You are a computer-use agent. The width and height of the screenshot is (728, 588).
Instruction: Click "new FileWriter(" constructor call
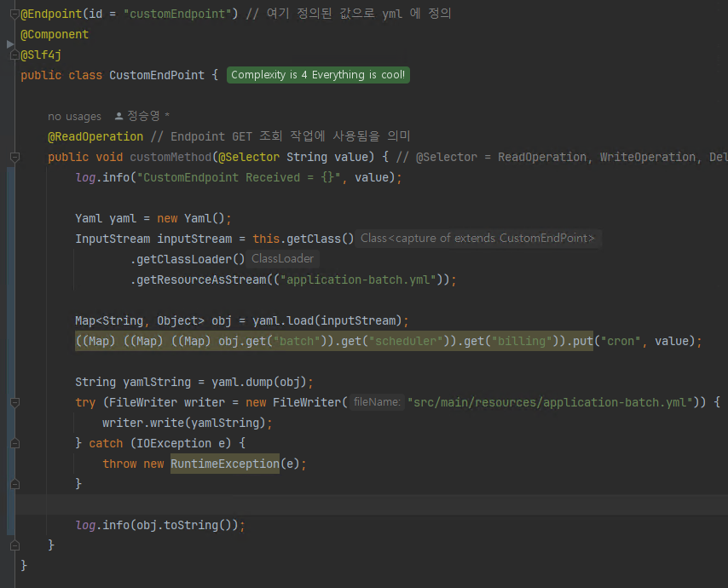tap(297, 402)
